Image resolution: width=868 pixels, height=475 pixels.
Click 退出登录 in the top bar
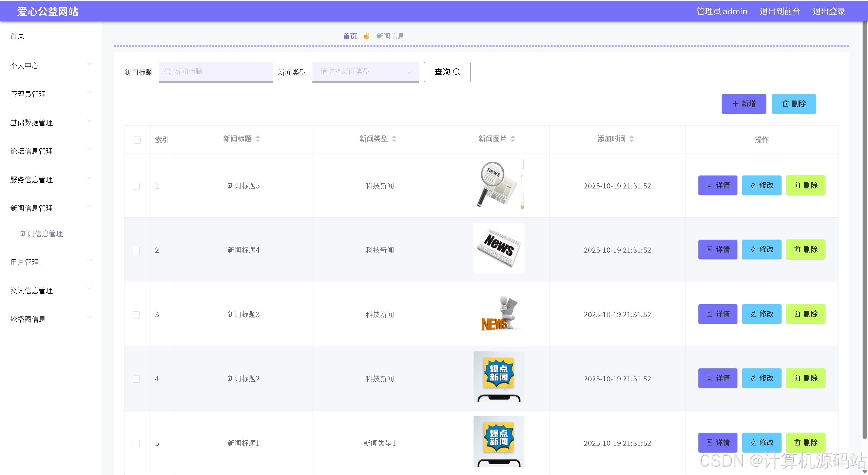pyautogui.click(x=828, y=11)
